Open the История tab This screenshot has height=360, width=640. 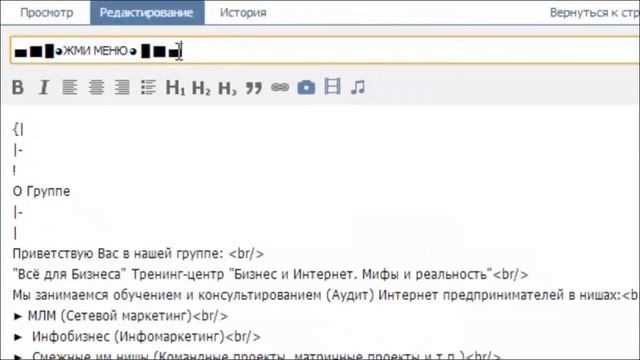tap(243, 13)
